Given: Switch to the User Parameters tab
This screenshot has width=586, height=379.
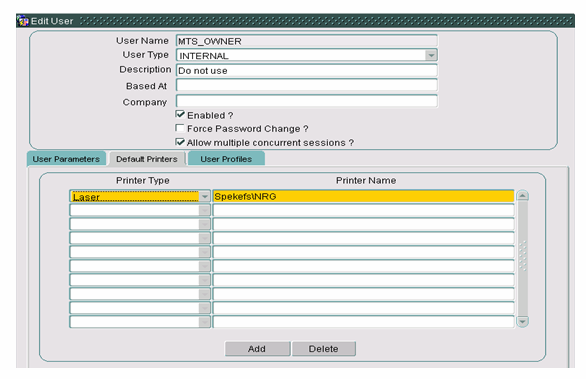Looking at the screenshot, I should click(x=66, y=159).
